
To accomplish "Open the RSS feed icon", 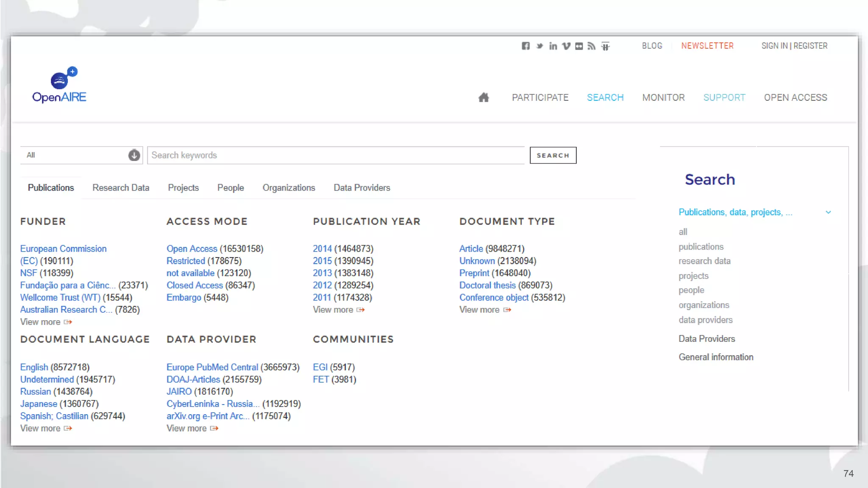I will pyautogui.click(x=592, y=46).
